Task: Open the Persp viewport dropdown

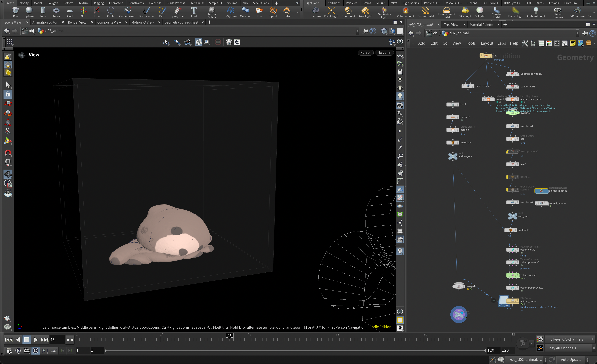Action: tap(365, 52)
